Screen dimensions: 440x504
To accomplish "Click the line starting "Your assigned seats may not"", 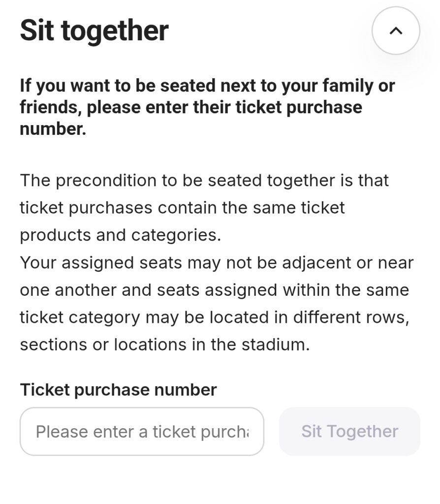I will pyautogui.click(x=217, y=262).
